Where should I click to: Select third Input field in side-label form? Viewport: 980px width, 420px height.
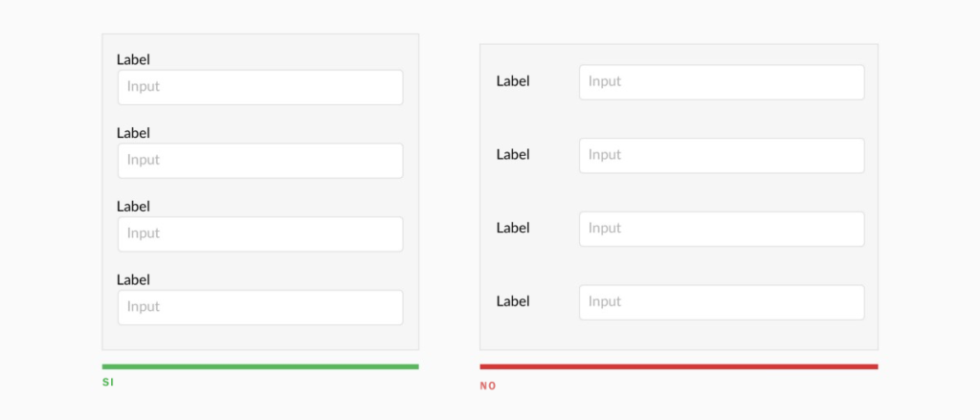(722, 230)
